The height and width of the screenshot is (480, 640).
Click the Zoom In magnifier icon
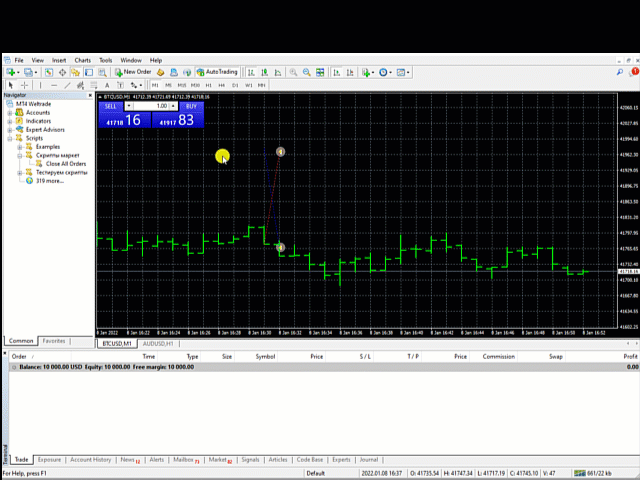(x=293, y=72)
